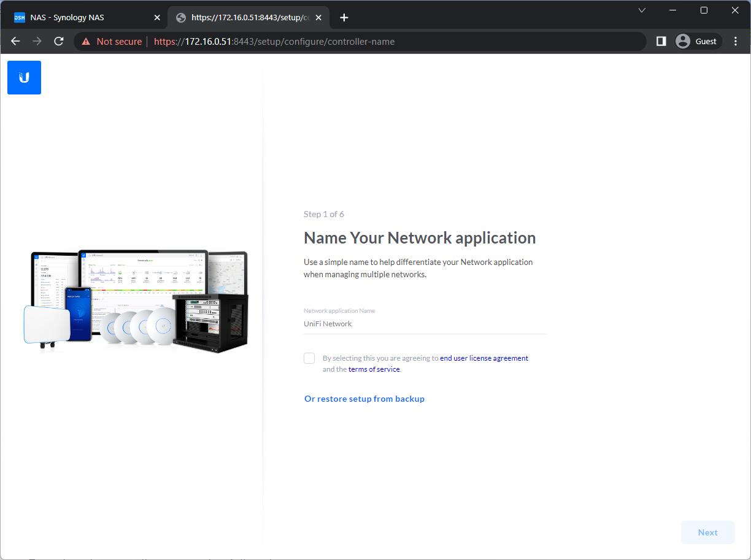
Task: Click the Name Your Network application heading
Action: tap(420, 238)
